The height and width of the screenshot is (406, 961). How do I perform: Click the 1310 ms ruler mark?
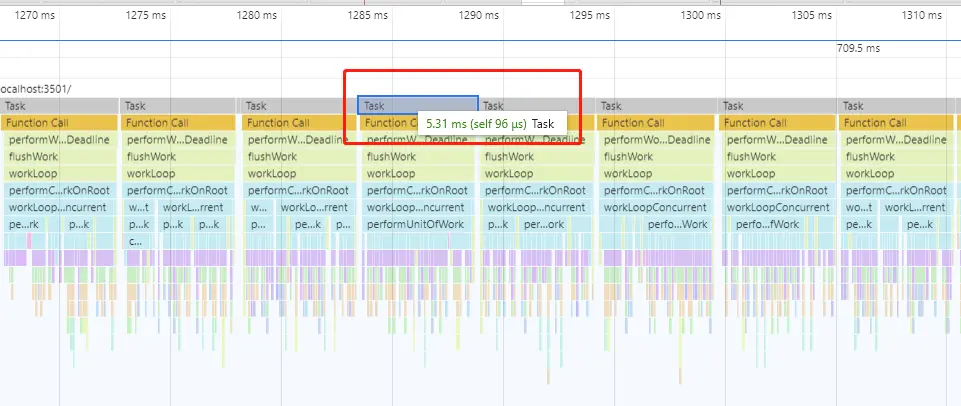pyautogui.click(x=921, y=15)
